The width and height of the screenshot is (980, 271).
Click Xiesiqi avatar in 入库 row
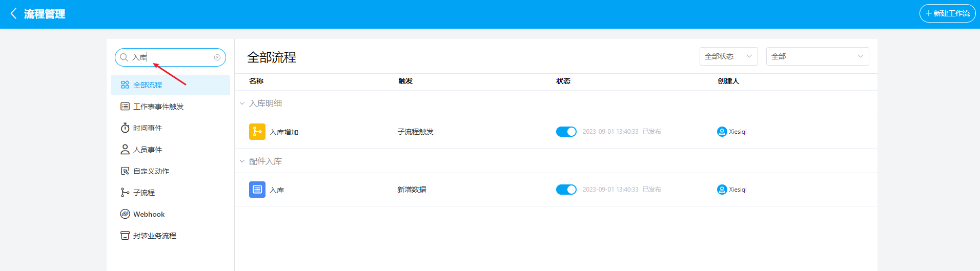[722, 190]
